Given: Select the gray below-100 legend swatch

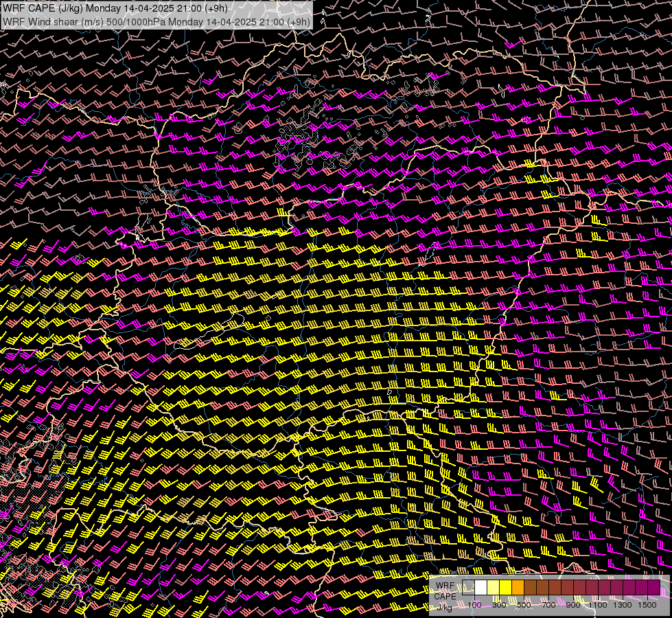Looking at the screenshot, I should (468, 587).
